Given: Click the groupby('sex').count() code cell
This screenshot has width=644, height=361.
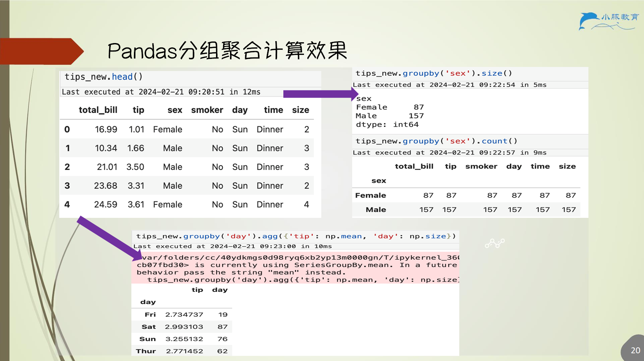Looking at the screenshot, I should coord(470,141).
